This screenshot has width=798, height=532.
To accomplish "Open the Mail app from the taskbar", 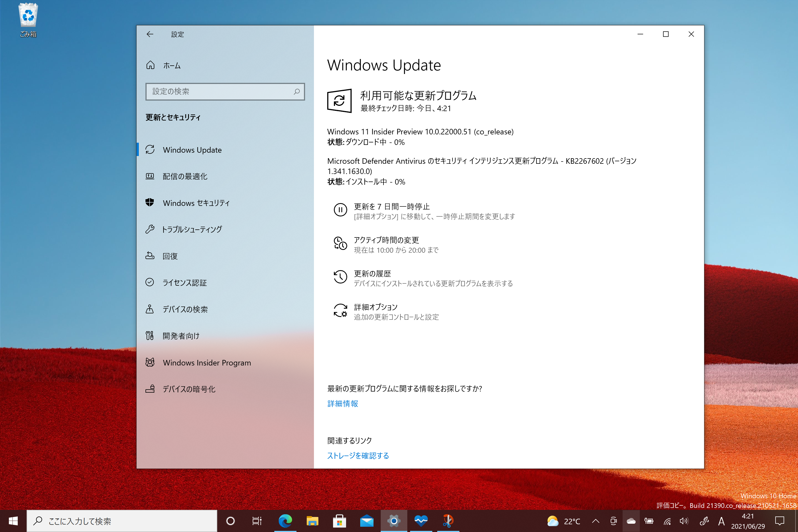I will (366, 521).
